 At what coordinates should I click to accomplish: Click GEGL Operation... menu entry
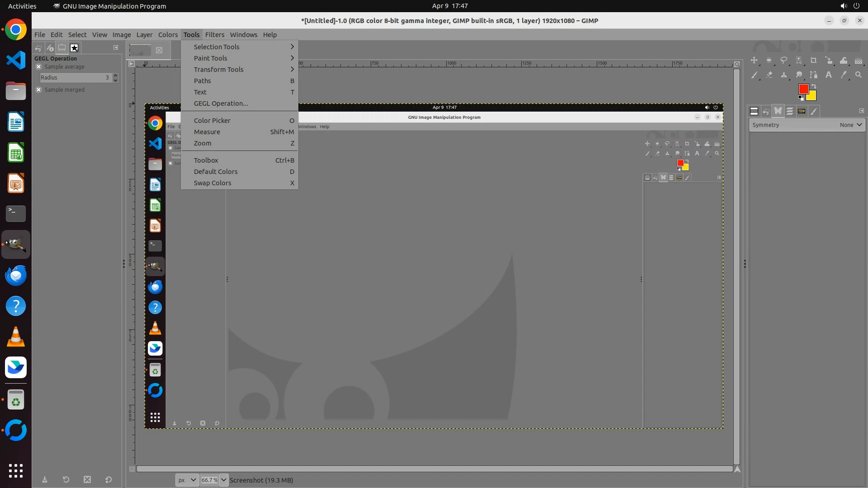tap(221, 103)
